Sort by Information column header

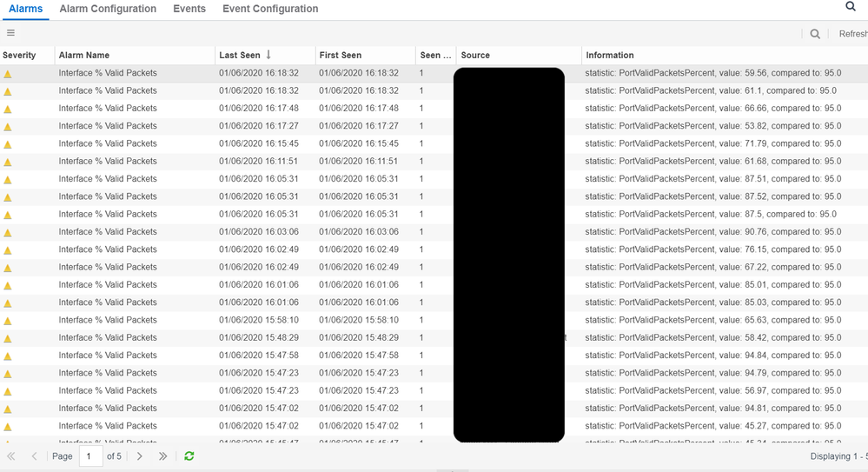pyautogui.click(x=610, y=55)
